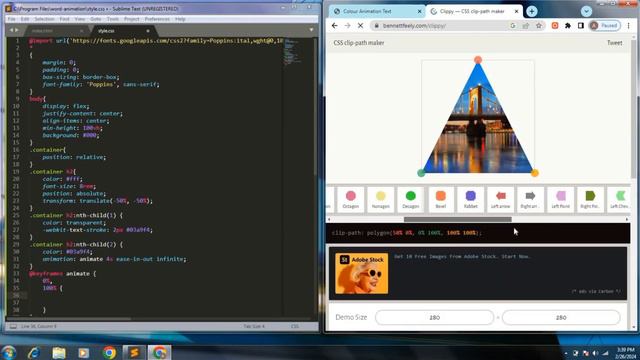The image size is (640, 360).
Task: Click the Paused profile button in Chrome
Action: pyautogui.click(x=604, y=25)
